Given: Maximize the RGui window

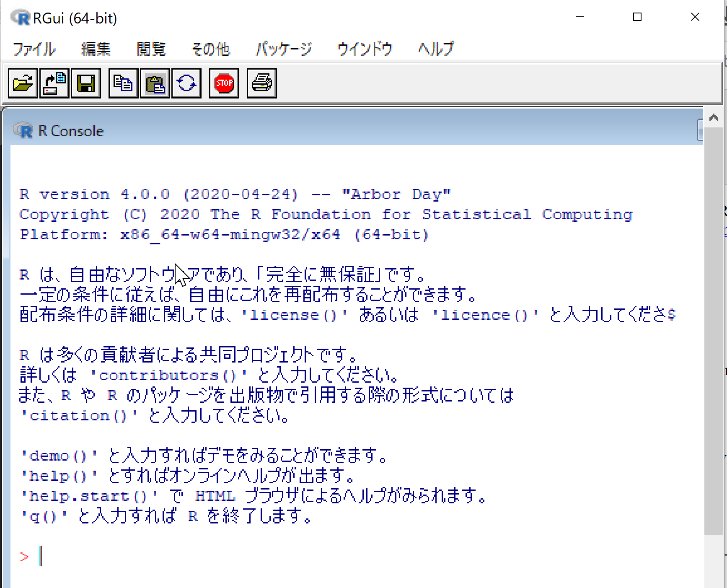Looking at the screenshot, I should point(637,17).
